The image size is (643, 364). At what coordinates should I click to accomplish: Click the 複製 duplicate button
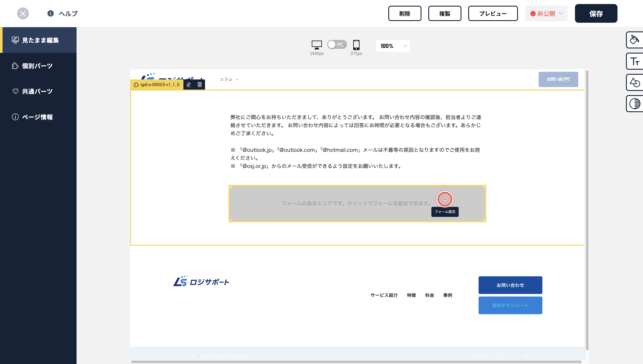pyautogui.click(x=445, y=14)
